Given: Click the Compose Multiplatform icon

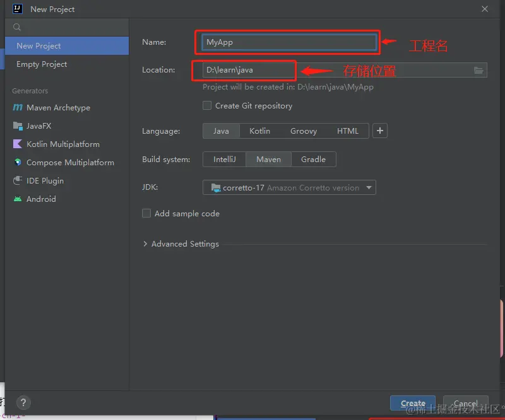Looking at the screenshot, I should pos(18,162).
